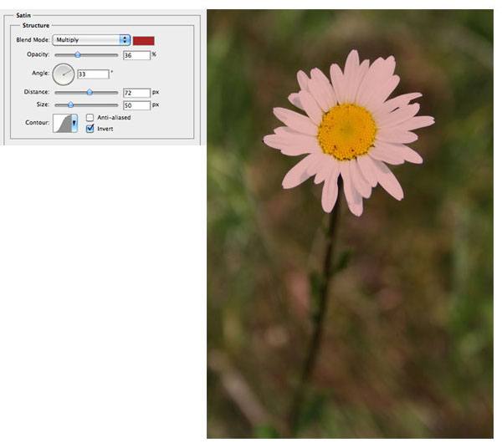Click the Angle dial control

click(x=64, y=74)
